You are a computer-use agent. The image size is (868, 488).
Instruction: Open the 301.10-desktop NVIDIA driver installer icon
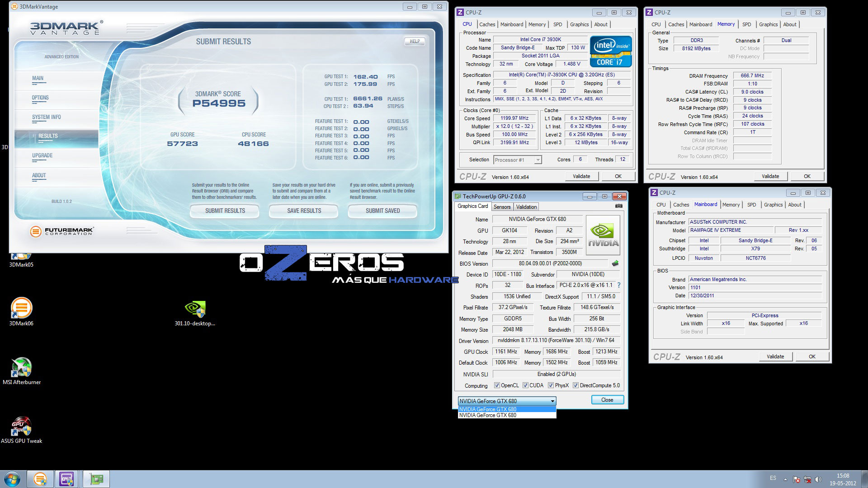coord(195,309)
